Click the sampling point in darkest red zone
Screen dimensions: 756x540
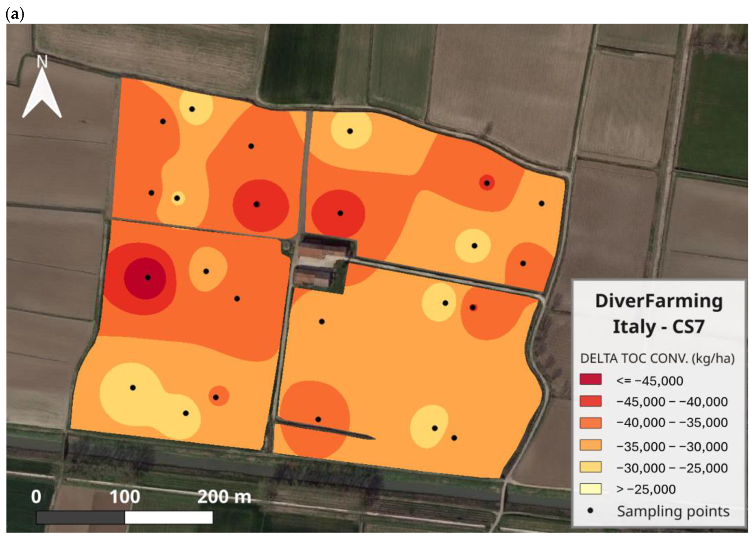coord(148,277)
